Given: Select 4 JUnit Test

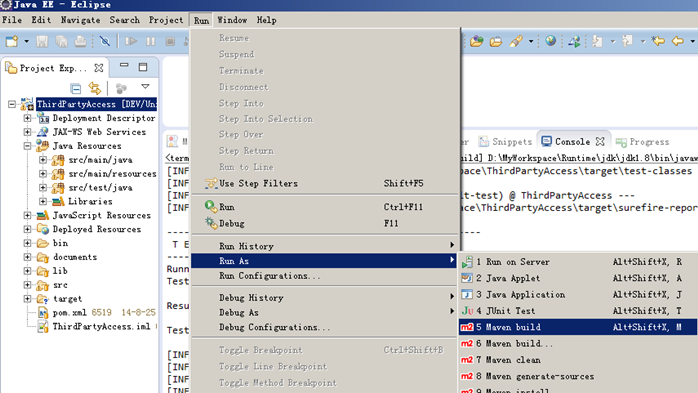Looking at the screenshot, I should coord(578,311).
